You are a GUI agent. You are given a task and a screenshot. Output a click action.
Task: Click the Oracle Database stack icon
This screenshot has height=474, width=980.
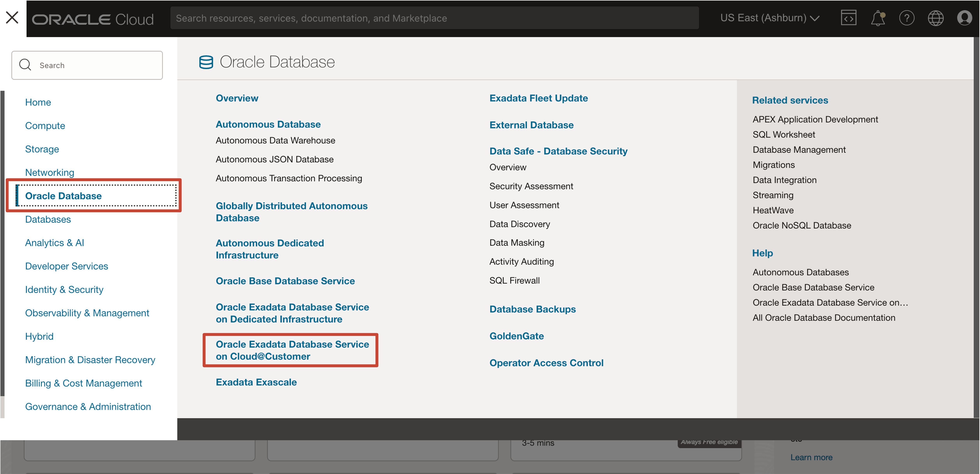[x=206, y=62]
